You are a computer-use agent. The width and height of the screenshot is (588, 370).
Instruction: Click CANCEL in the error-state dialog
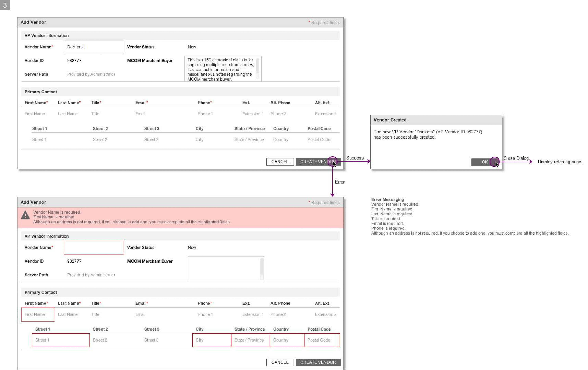point(280,362)
